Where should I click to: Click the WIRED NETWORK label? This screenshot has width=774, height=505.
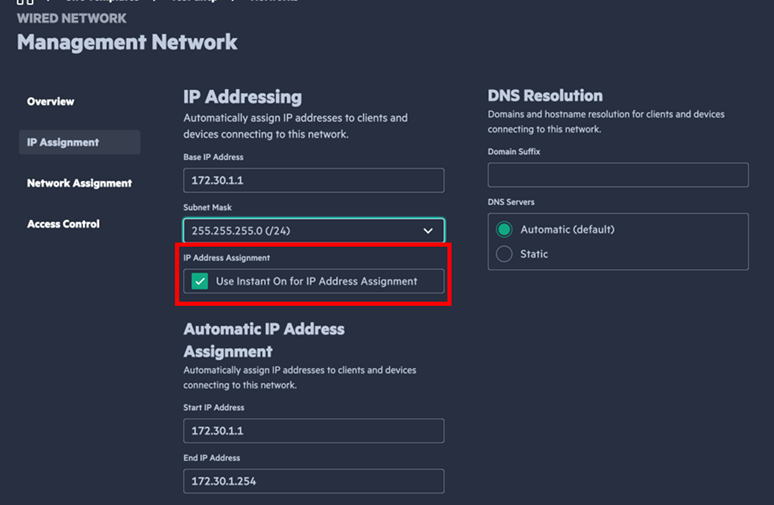coord(72,18)
